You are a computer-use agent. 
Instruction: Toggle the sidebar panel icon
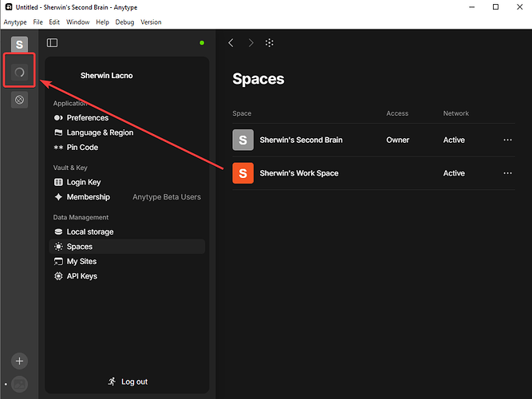tap(53, 43)
